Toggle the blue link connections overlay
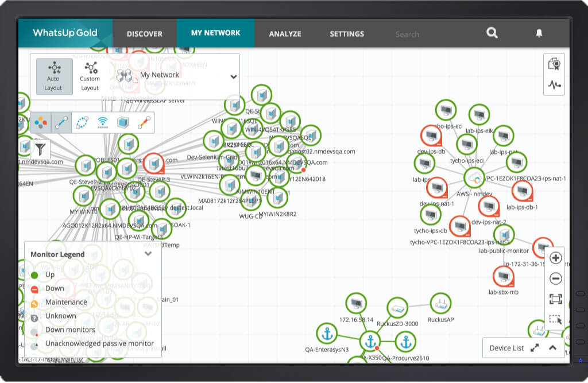The image size is (588, 383). click(x=61, y=122)
